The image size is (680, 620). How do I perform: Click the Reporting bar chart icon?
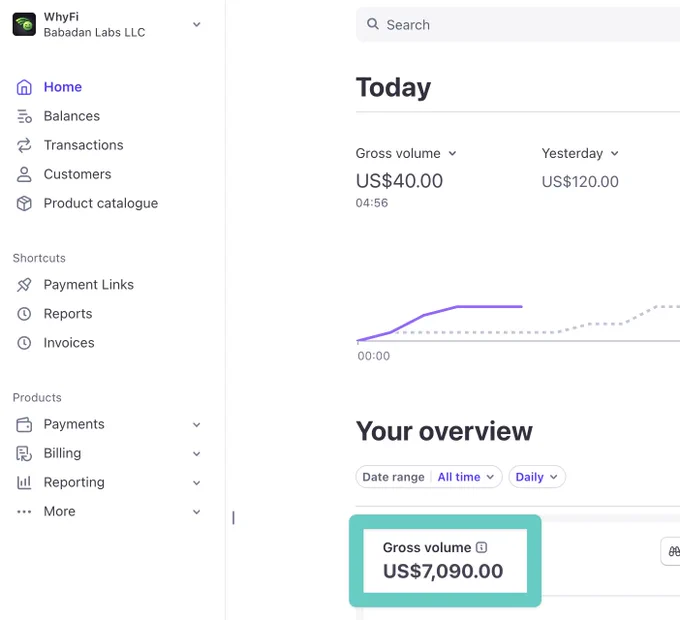point(24,483)
